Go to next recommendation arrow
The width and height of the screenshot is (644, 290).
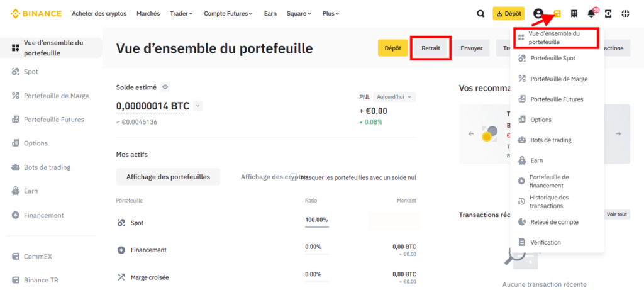(618, 134)
